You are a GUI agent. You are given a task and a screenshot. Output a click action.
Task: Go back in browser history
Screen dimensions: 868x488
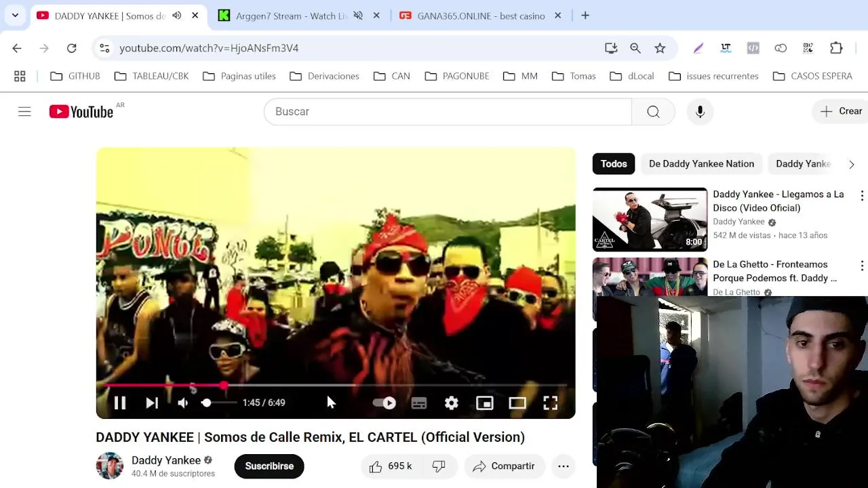tap(17, 48)
